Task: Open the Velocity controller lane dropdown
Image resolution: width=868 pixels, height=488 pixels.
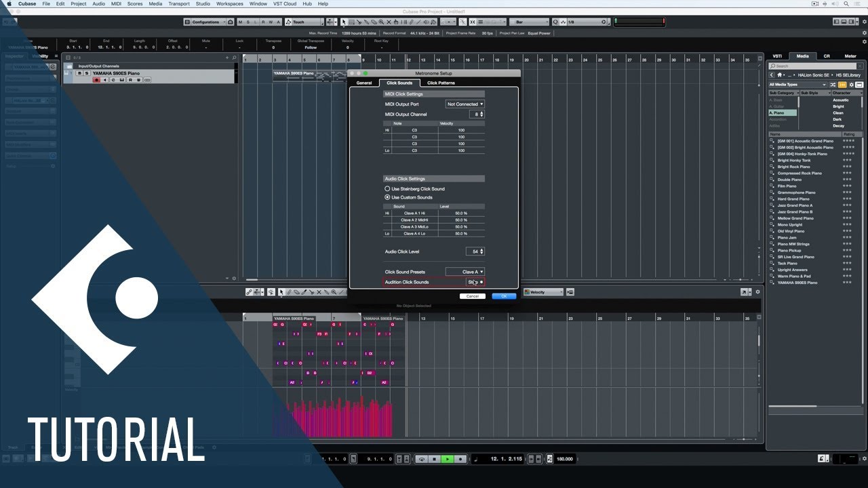Action: (544, 292)
